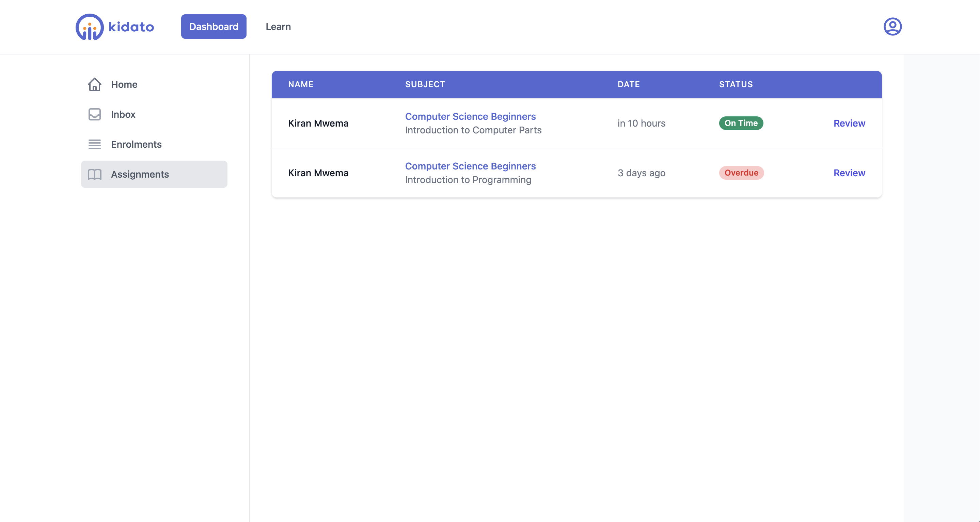The width and height of the screenshot is (980, 522).
Task: Click the Inbox tray icon
Action: (x=94, y=114)
